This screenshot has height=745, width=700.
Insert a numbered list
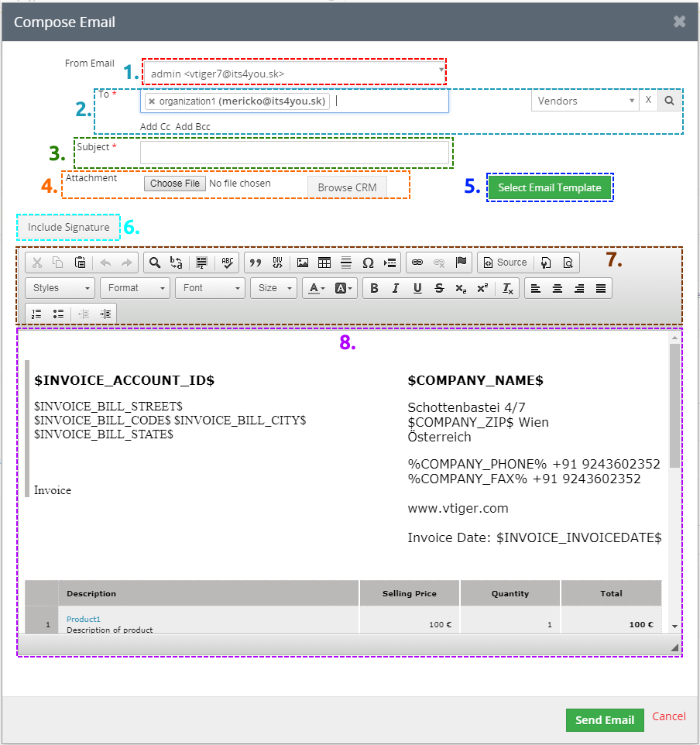point(36,314)
